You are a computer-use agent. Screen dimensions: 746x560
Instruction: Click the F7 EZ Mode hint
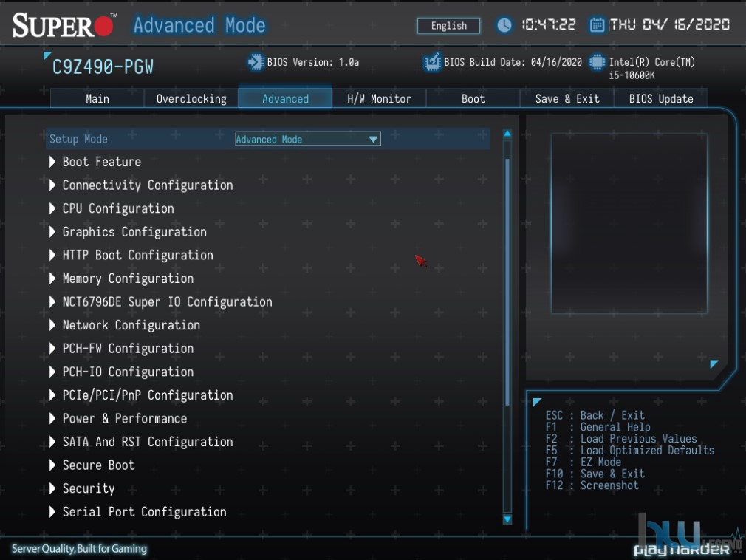(x=584, y=462)
